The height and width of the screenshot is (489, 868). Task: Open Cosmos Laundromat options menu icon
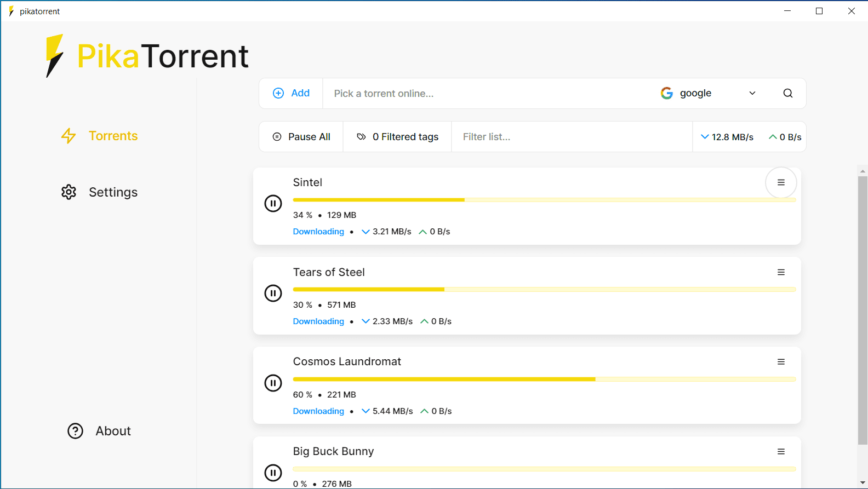pos(781,362)
